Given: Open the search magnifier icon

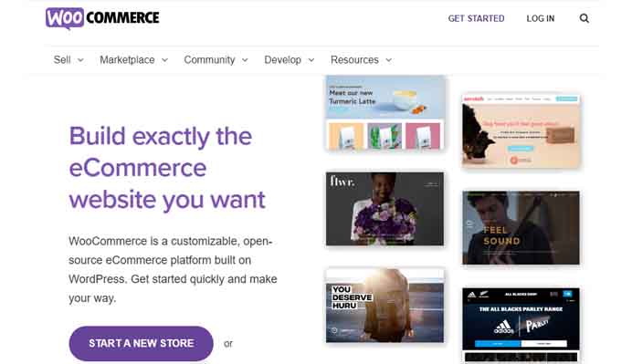Looking at the screenshot, I should (584, 18).
